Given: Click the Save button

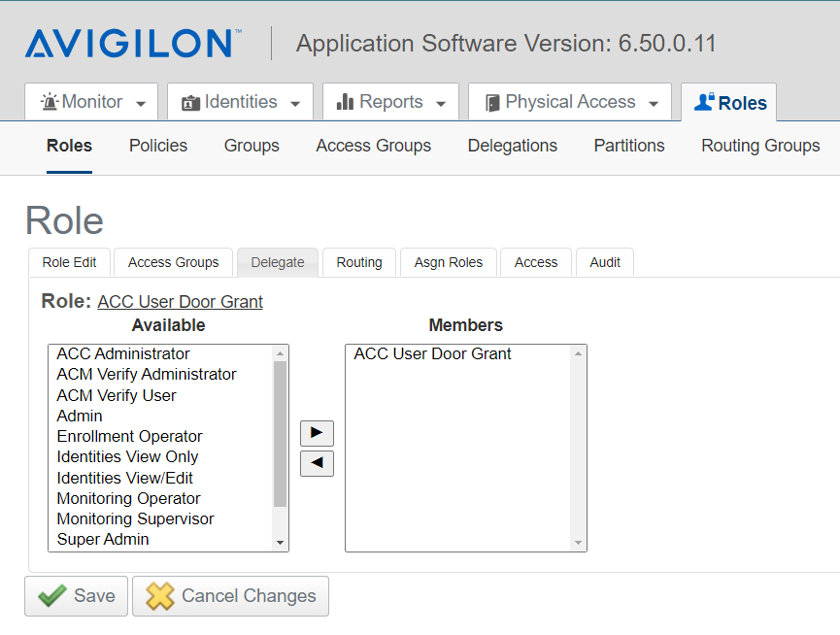Looking at the screenshot, I should click(76, 595).
